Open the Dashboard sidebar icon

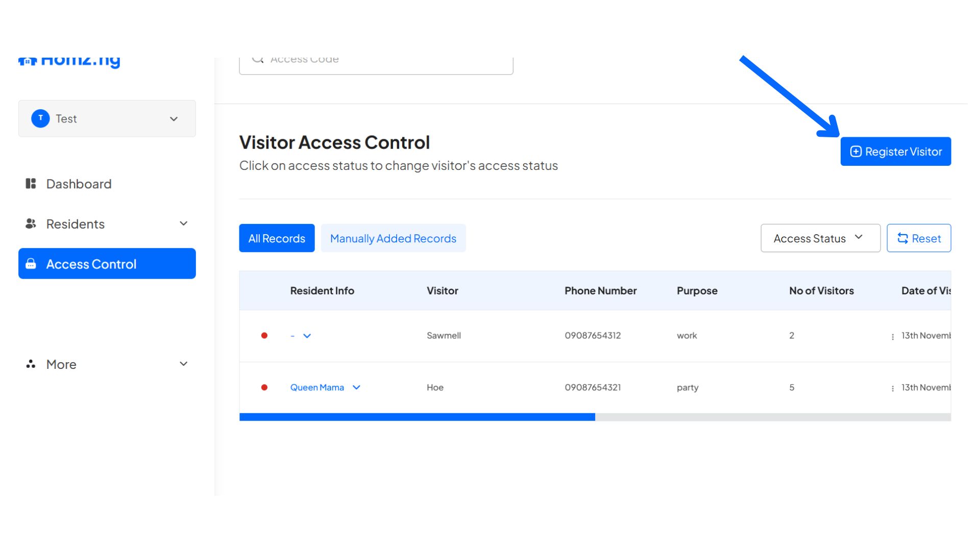pyautogui.click(x=31, y=184)
